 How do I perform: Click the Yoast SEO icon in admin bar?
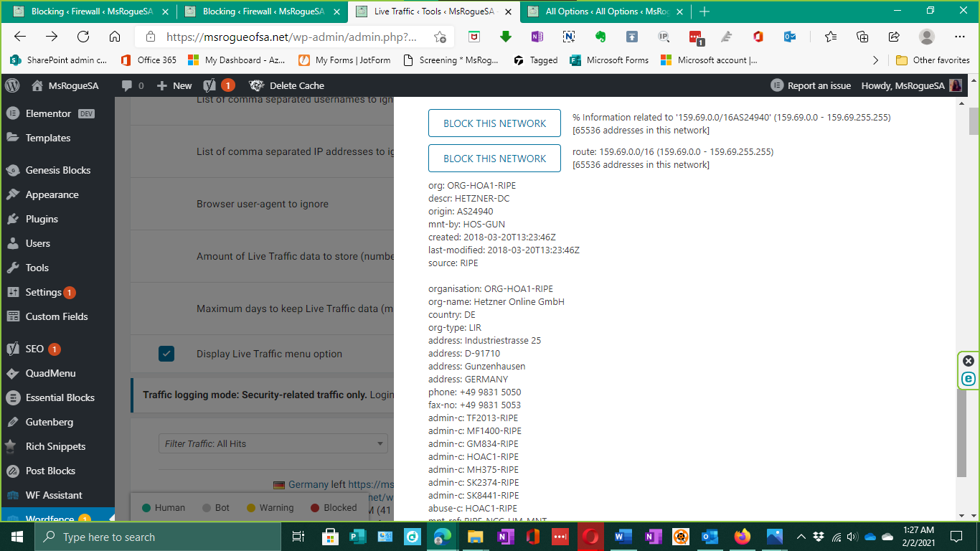pos(209,85)
